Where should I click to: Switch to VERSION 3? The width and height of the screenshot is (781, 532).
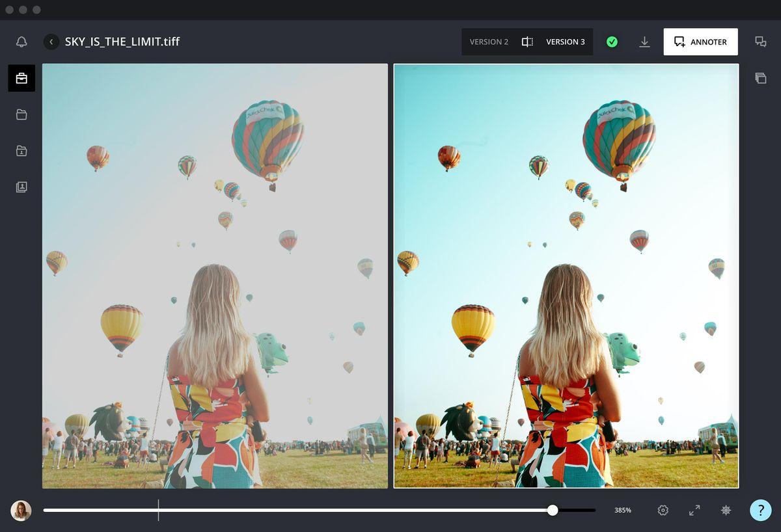coord(565,42)
